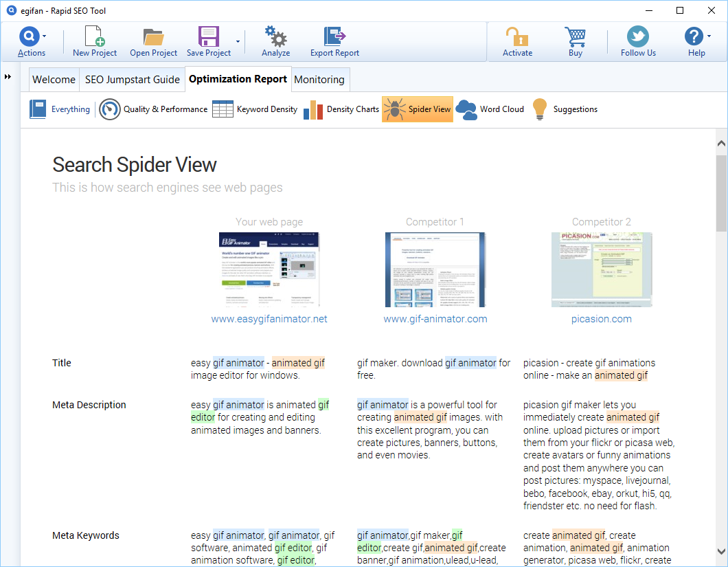The width and height of the screenshot is (728, 567).
Task: Click the Competitor 1 page thumbnail
Action: (x=435, y=269)
